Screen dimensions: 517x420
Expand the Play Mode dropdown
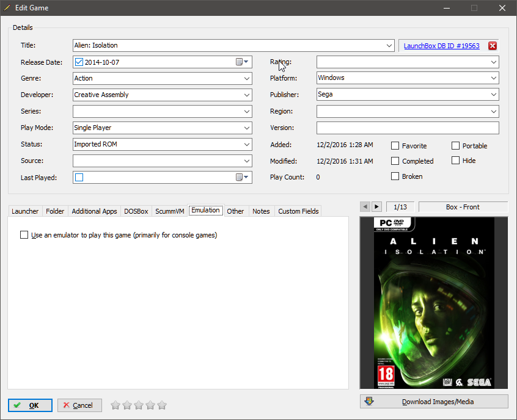click(x=247, y=128)
